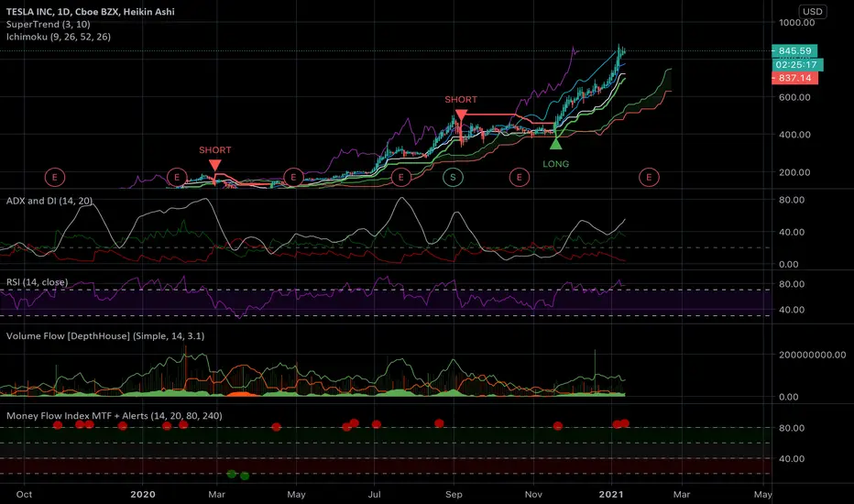Click the 200000000.00 volume axis label

point(812,355)
